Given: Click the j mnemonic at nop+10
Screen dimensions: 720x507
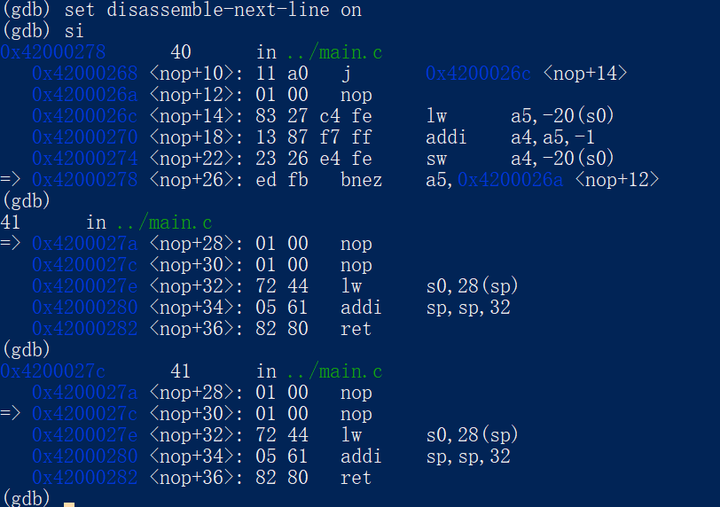Looking at the screenshot, I should [345, 73].
